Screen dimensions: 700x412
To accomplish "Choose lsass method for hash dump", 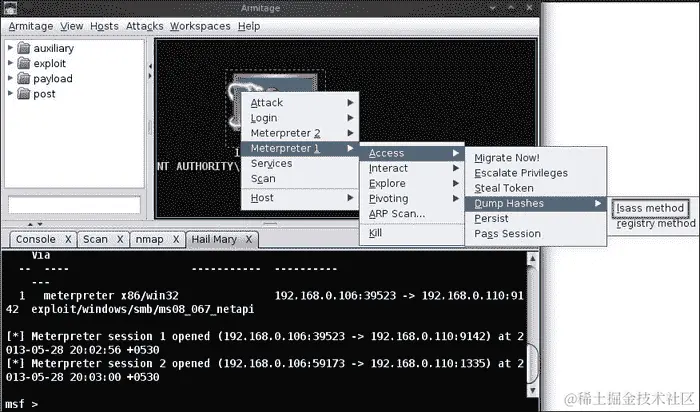I will click(x=650, y=208).
